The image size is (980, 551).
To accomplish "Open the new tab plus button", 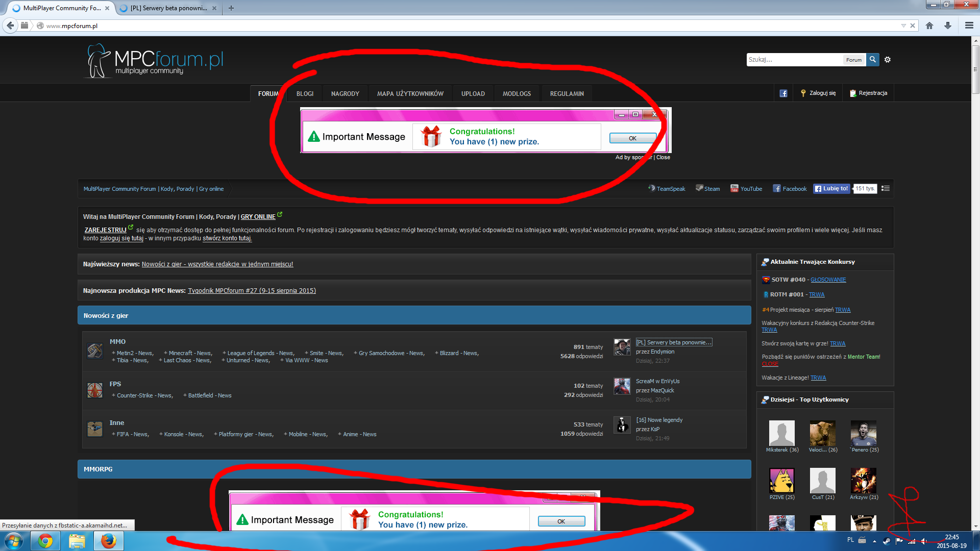I will pos(231,8).
